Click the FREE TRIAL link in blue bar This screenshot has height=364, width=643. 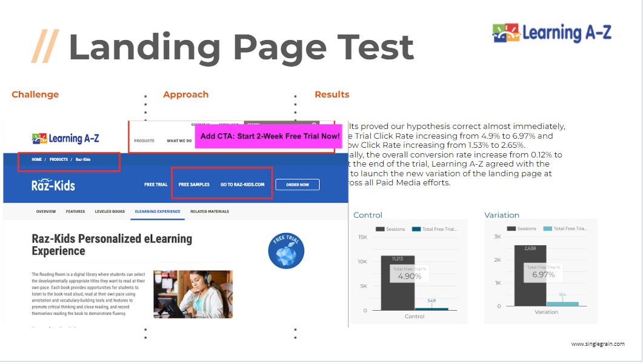(x=156, y=185)
